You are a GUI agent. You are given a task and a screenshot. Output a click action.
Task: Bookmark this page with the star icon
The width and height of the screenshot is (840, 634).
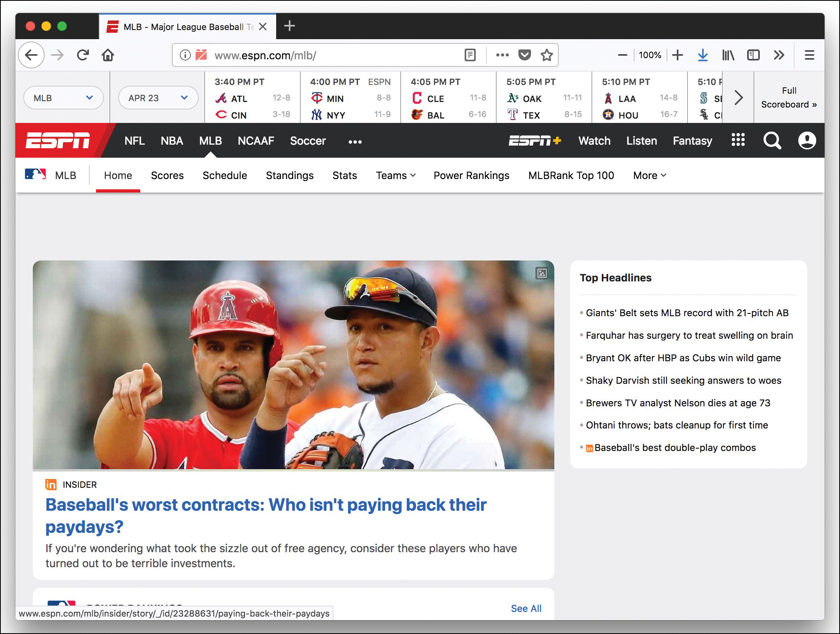pos(547,55)
